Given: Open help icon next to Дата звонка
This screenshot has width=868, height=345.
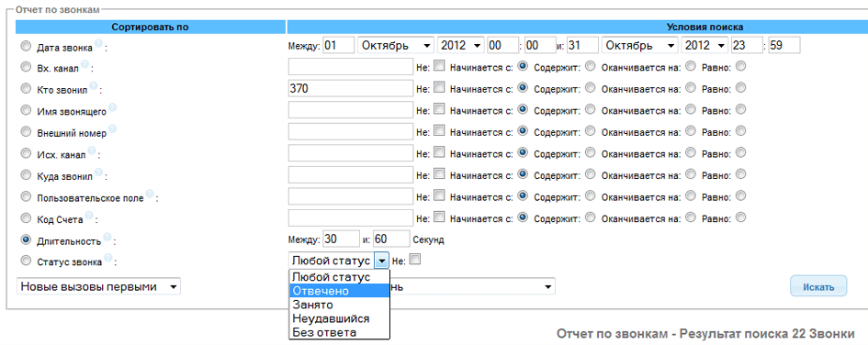Looking at the screenshot, I should click(x=98, y=43).
